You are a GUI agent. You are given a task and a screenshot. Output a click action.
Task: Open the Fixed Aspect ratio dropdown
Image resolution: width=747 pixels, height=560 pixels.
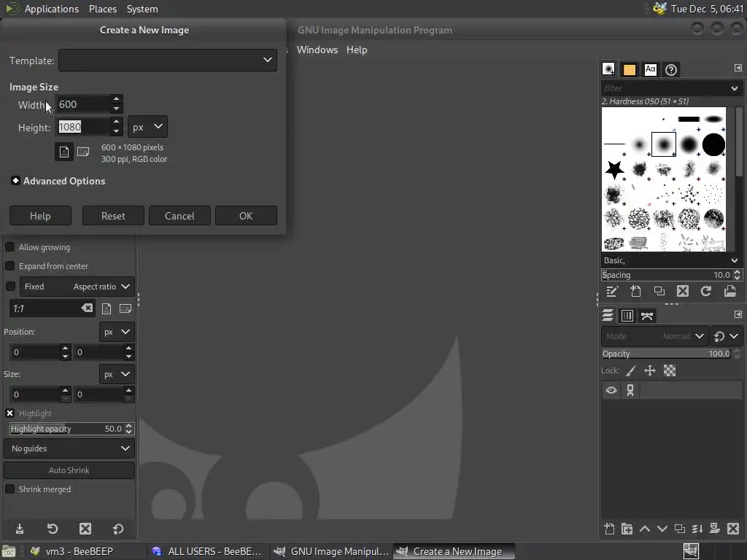point(77,286)
